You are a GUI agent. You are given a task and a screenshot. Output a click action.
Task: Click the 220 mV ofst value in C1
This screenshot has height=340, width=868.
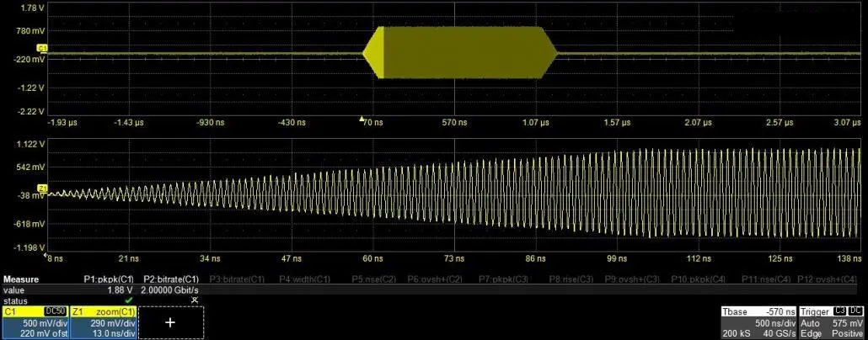coord(43,332)
